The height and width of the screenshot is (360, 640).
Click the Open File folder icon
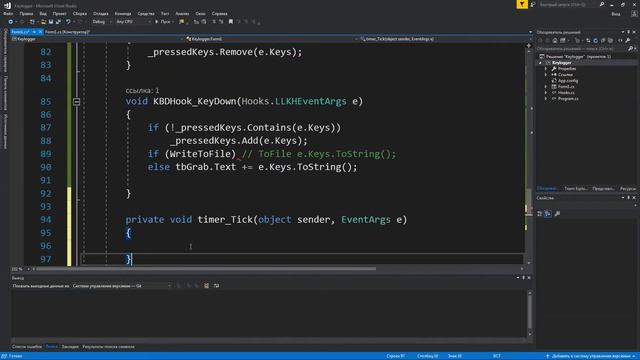43,22
